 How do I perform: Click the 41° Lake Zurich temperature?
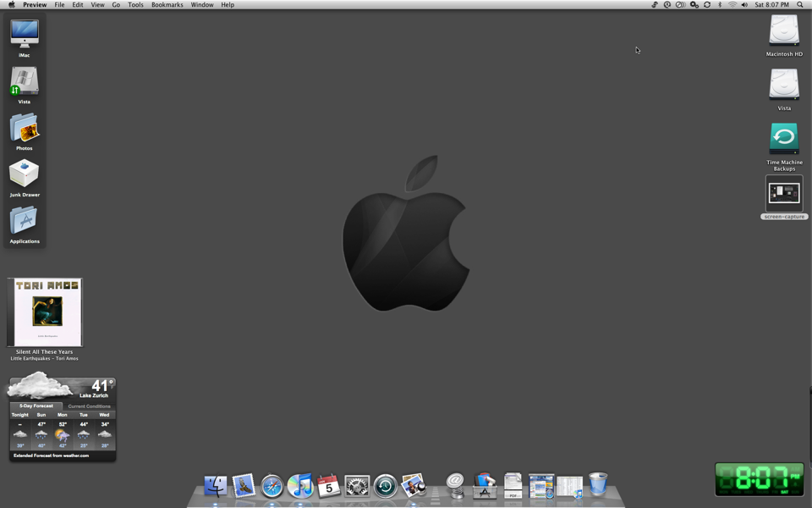point(96,389)
